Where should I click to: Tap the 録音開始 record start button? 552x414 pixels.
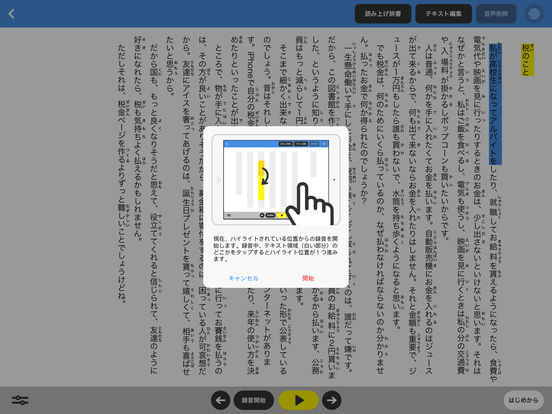point(253,400)
